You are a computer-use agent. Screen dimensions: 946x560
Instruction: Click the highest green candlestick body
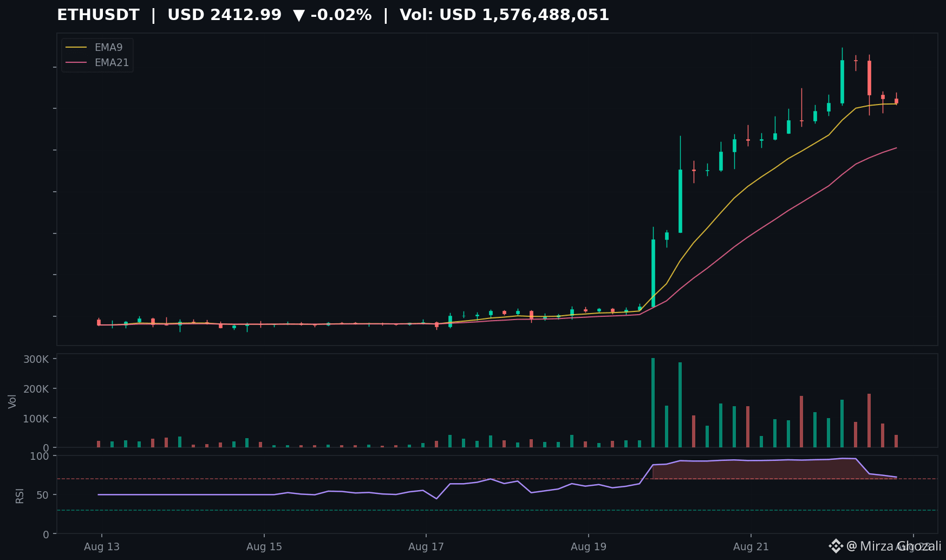coord(842,82)
